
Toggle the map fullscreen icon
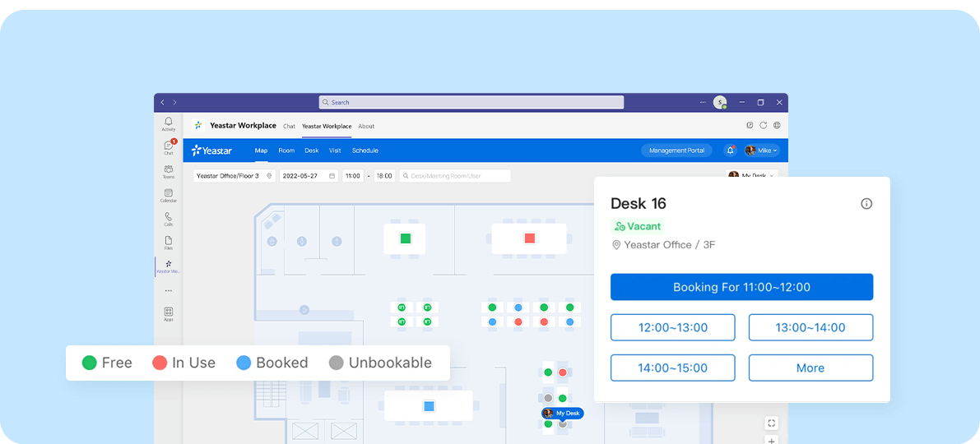tap(771, 423)
